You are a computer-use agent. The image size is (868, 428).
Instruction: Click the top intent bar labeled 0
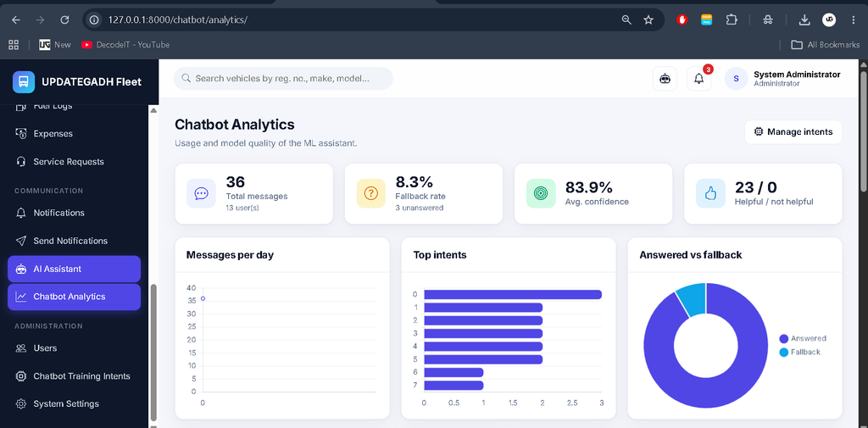pyautogui.click(x=513, y=295)
